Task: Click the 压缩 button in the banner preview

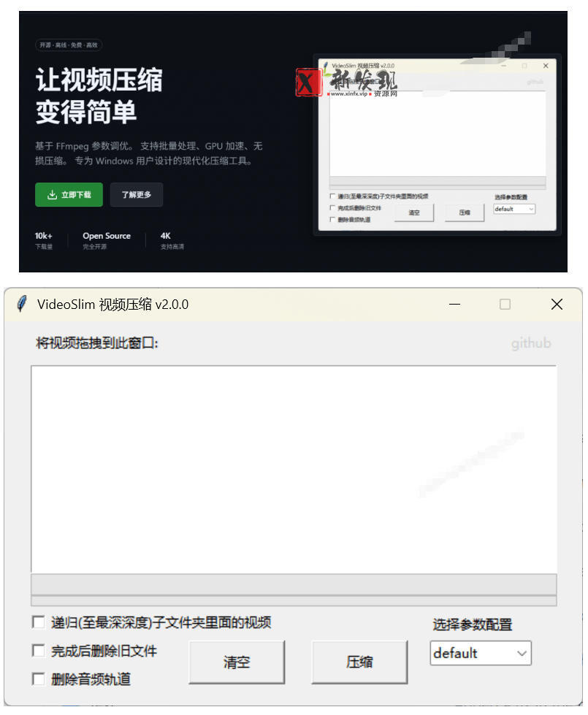Action: (465, 213)
